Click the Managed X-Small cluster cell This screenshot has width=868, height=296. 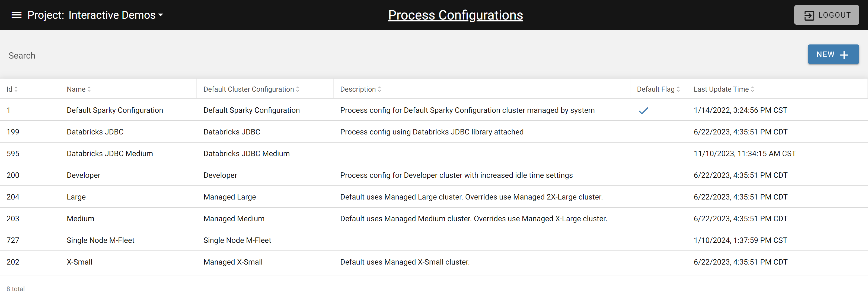coord(233,262)
